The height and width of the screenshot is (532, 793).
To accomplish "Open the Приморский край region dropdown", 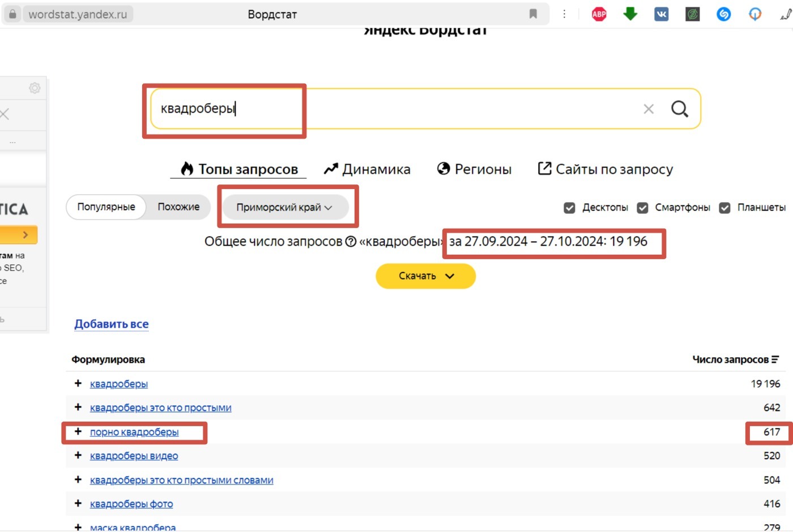I will [x=284, y=208].
